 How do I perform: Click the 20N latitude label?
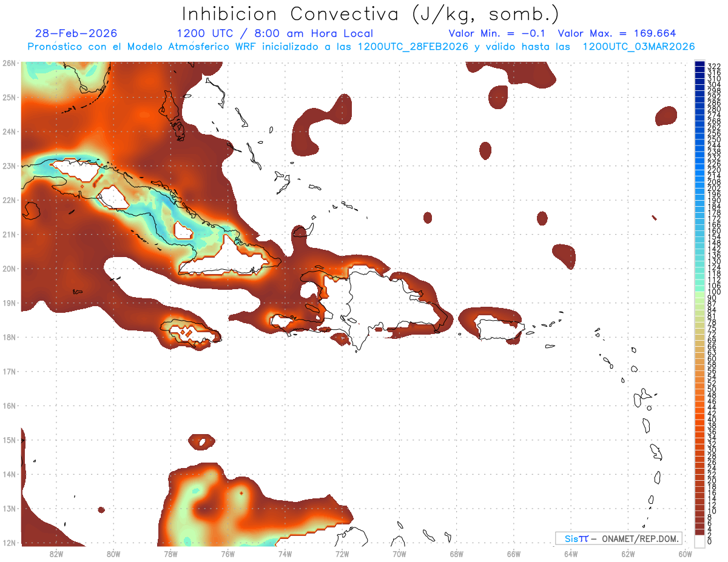pos(9,269)
